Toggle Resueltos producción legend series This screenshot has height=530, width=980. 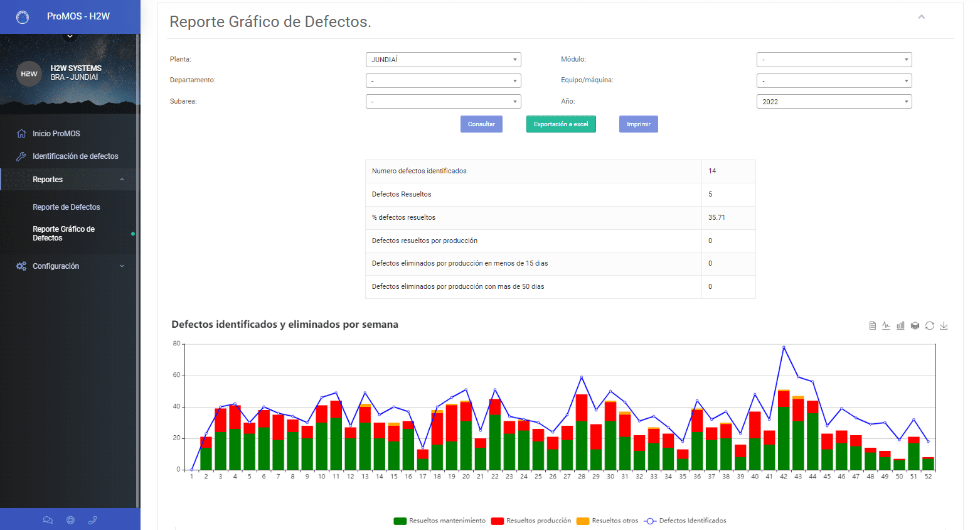(531, 521)
